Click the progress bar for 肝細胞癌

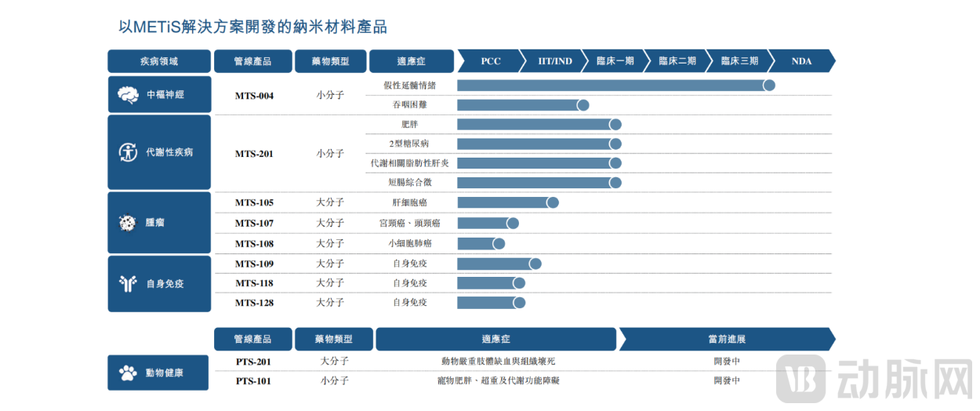(508, 202)
